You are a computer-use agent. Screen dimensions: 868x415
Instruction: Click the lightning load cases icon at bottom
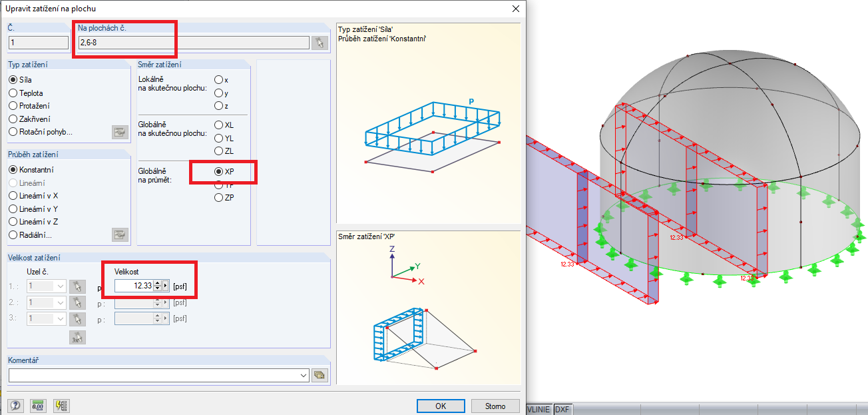(x=60, y=406)
